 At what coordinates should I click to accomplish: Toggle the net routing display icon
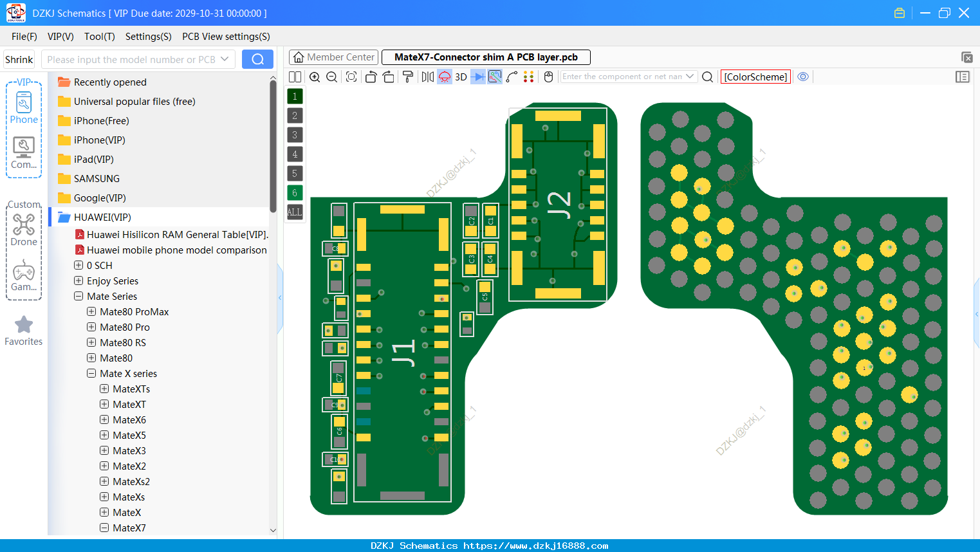point(495,77)
